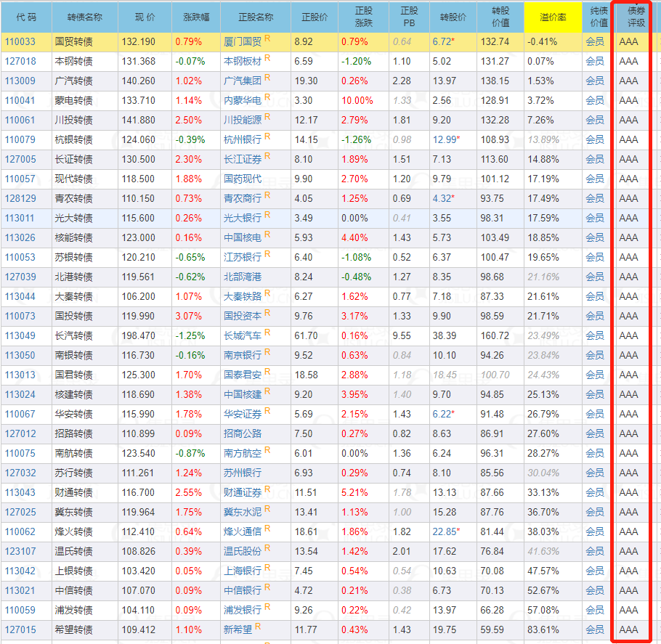The image size is (661, 644).
Task: Click 会员 link in the 大秦转债 row
Action: [595, 297]
